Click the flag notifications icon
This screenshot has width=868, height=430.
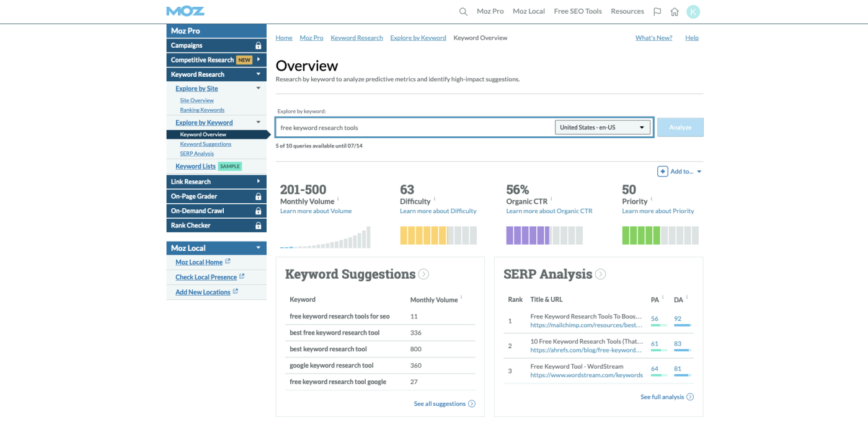657,12
